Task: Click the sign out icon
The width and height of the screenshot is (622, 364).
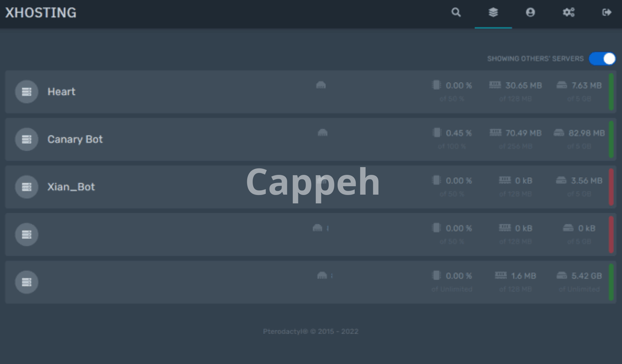Action: [606, 12]
